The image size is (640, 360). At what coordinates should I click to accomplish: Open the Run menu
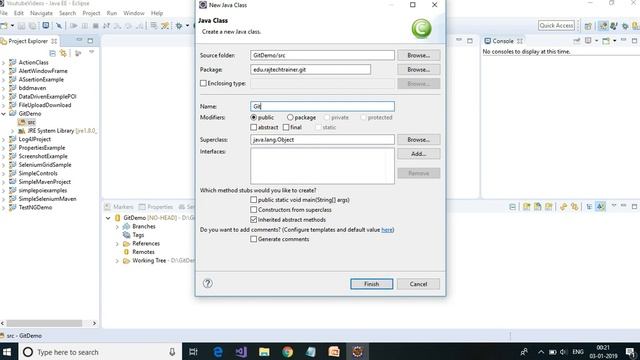pos(112,13)
